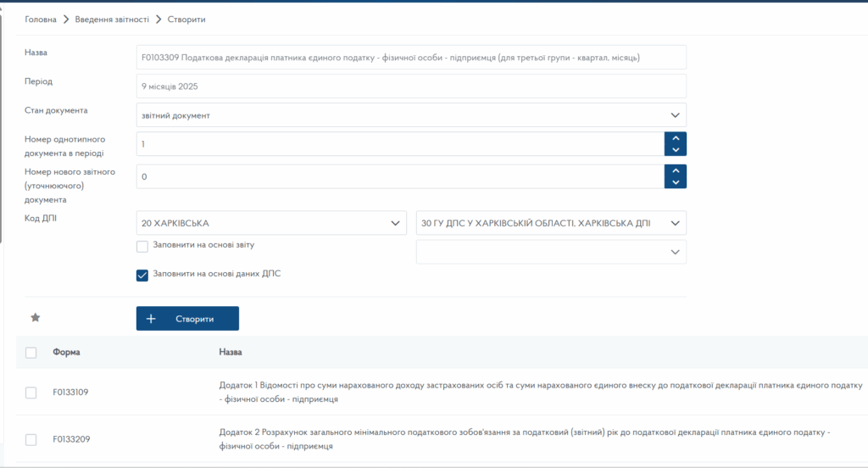Increase the new reporting document number
This screenshot has width=868, height=468.
[x=675, y=170]
